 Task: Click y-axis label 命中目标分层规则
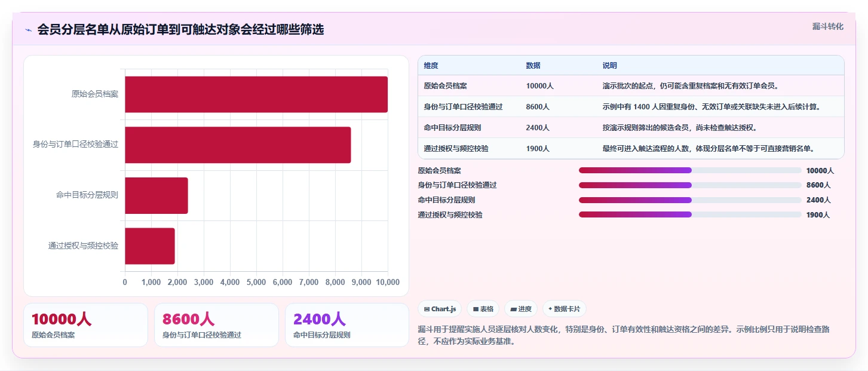87,195
